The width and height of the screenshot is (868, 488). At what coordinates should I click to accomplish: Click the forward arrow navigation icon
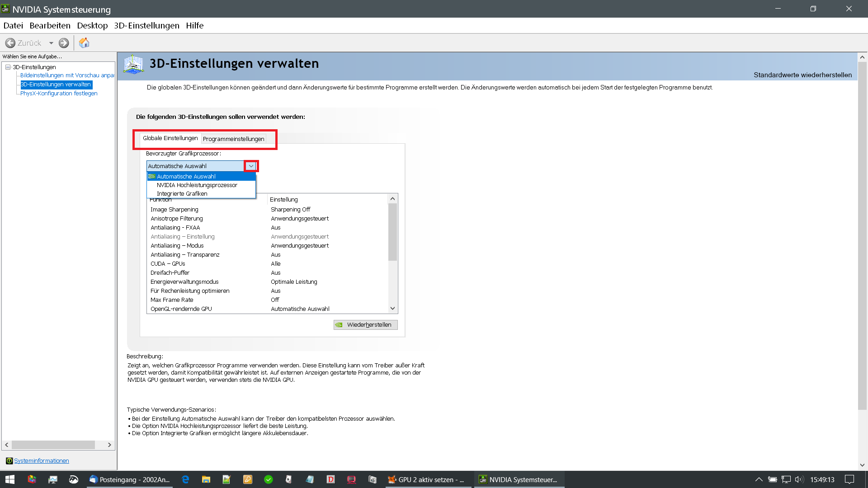(64, 43)
